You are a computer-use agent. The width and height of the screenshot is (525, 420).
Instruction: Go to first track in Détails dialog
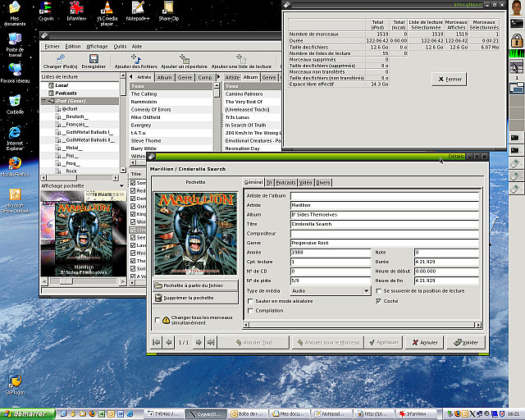click(156, 342)
